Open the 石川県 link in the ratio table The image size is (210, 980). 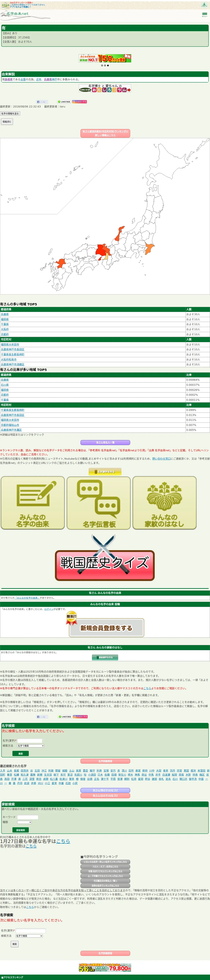tap(5, 385)
